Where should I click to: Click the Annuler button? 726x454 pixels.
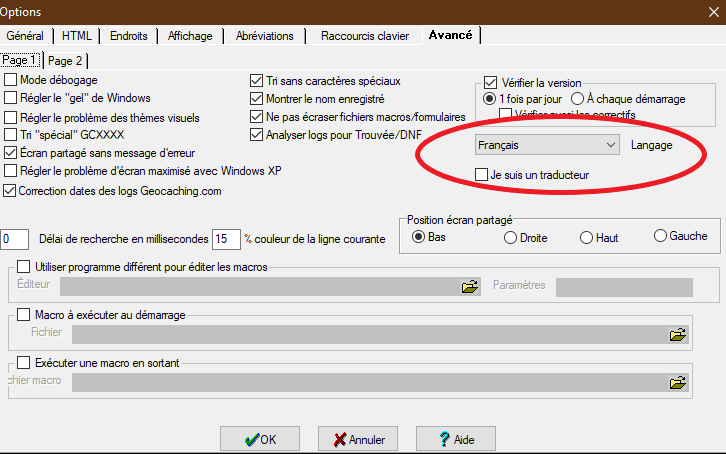pyautogui.click(x=358, y=439)
